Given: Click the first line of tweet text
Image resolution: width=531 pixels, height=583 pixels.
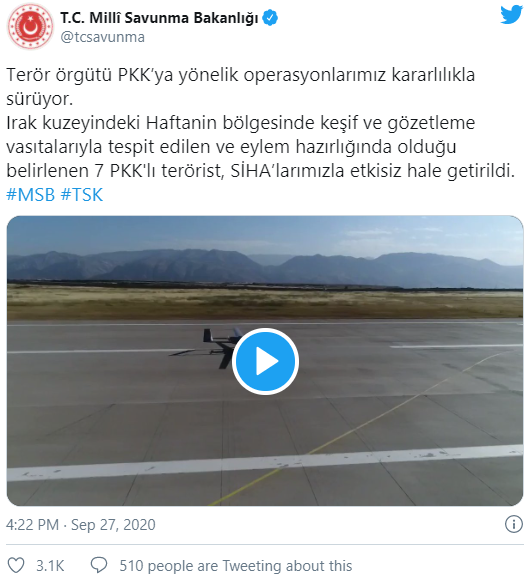Looking at the screenshot, I should 240,75.
